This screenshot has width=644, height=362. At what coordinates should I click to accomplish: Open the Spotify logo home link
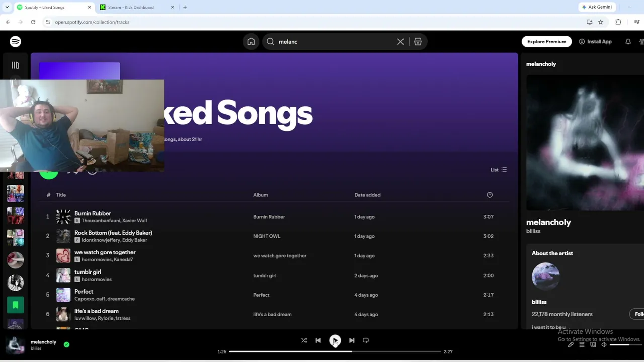coord(15,42)
